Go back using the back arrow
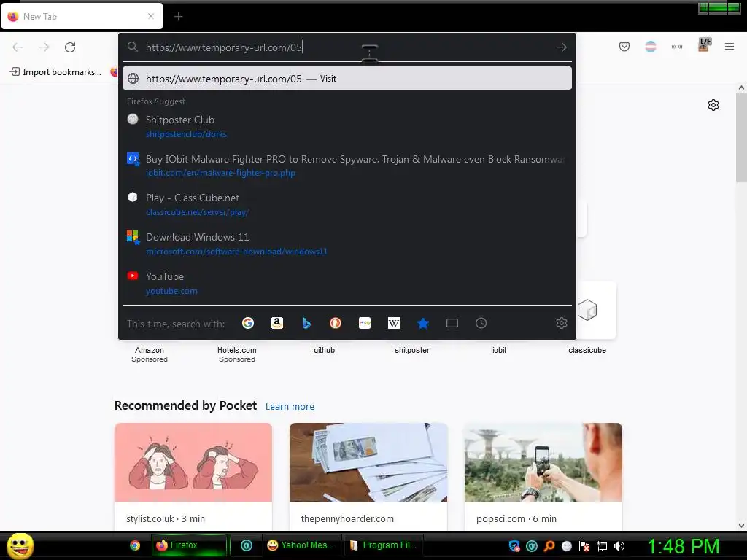The height and width of the screenshot is (560, 747). click(18, 47)
